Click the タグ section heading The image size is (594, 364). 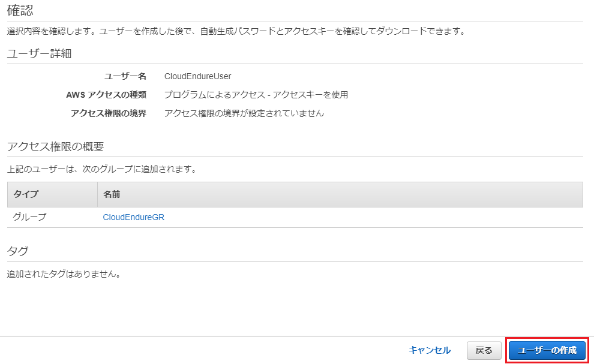pyautogui.click(x=17, y=251)
